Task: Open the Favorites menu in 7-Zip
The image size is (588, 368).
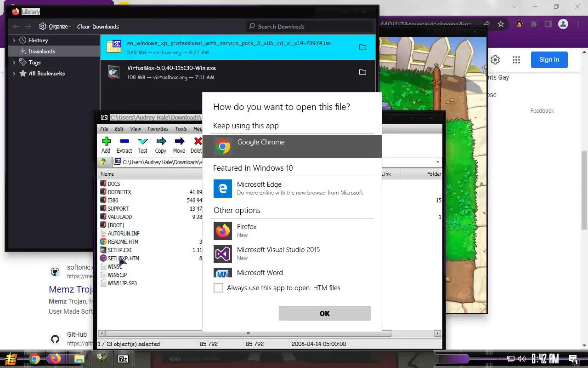Action: coord(158,129)
